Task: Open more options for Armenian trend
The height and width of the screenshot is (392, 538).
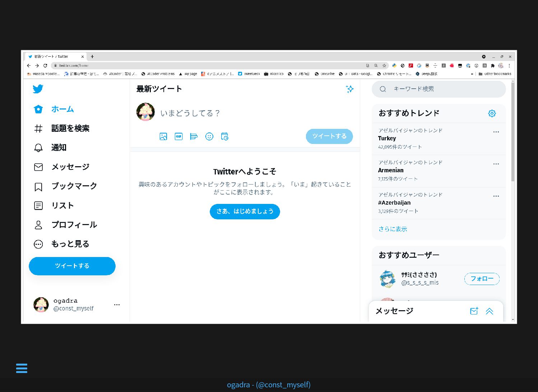Action: click(496, 164)
